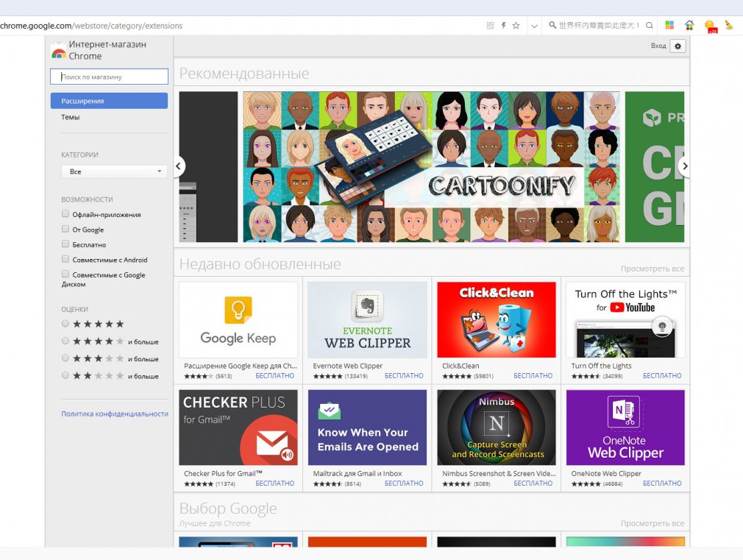
Task: Click the Расширение Google Keep title text
Action: [x=241, y=366]
